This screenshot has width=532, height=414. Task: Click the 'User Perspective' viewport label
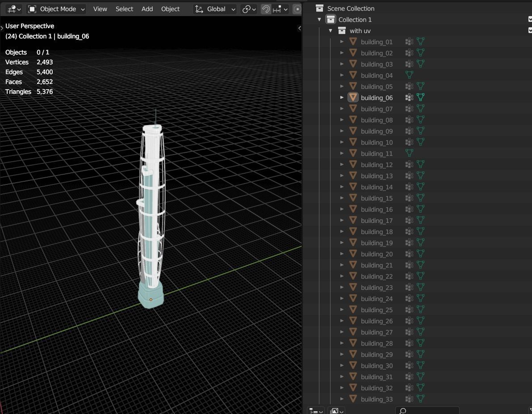click(29, 26)
